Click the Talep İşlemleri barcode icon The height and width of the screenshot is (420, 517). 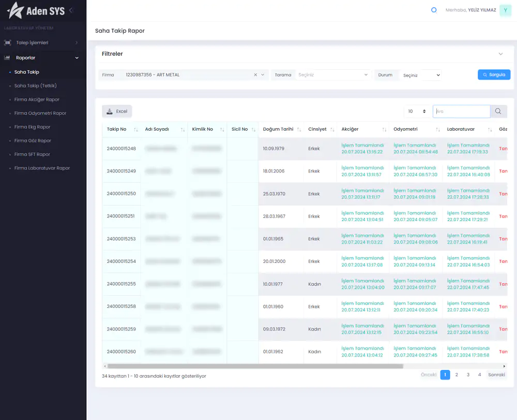(8, 42)
